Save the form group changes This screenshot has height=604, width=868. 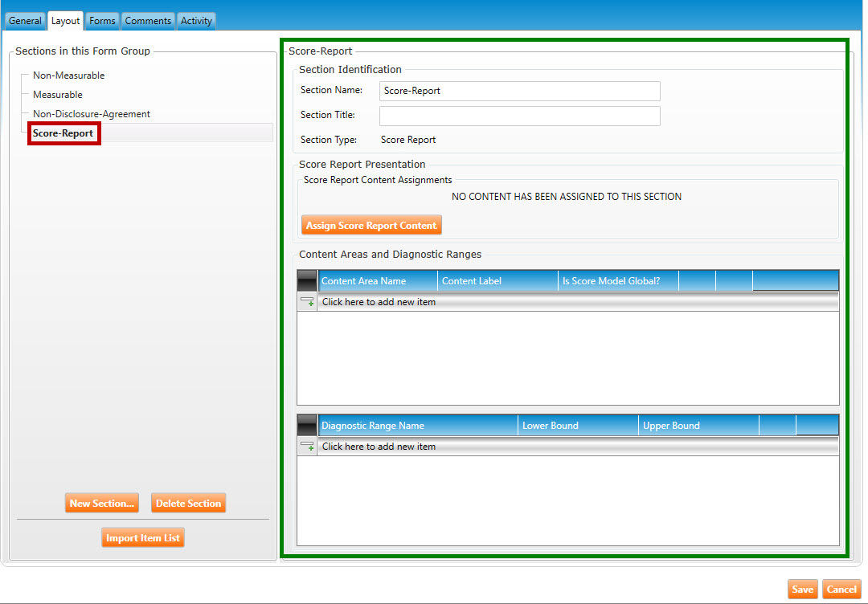[802, 590]
